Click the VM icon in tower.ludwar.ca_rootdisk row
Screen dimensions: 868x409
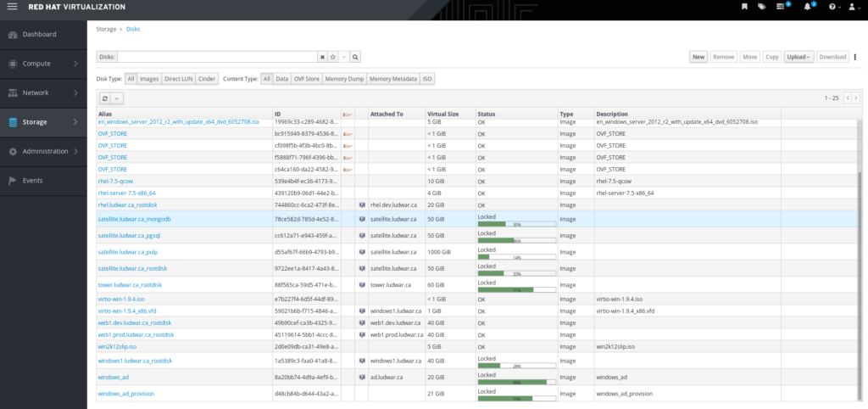[362, 285]
